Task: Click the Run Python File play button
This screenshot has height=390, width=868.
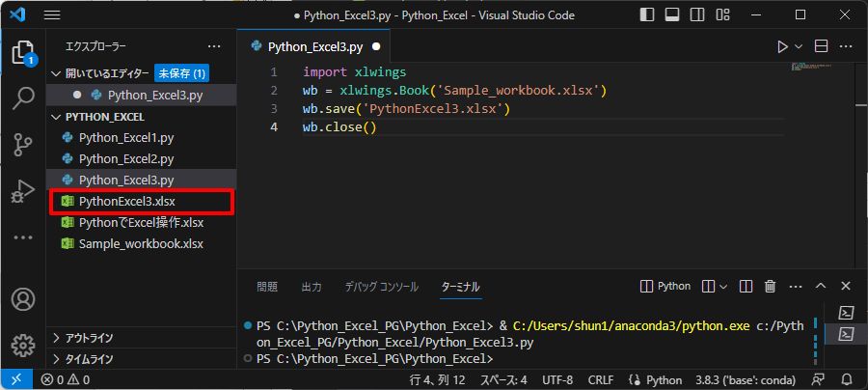Action: point(783,47)
